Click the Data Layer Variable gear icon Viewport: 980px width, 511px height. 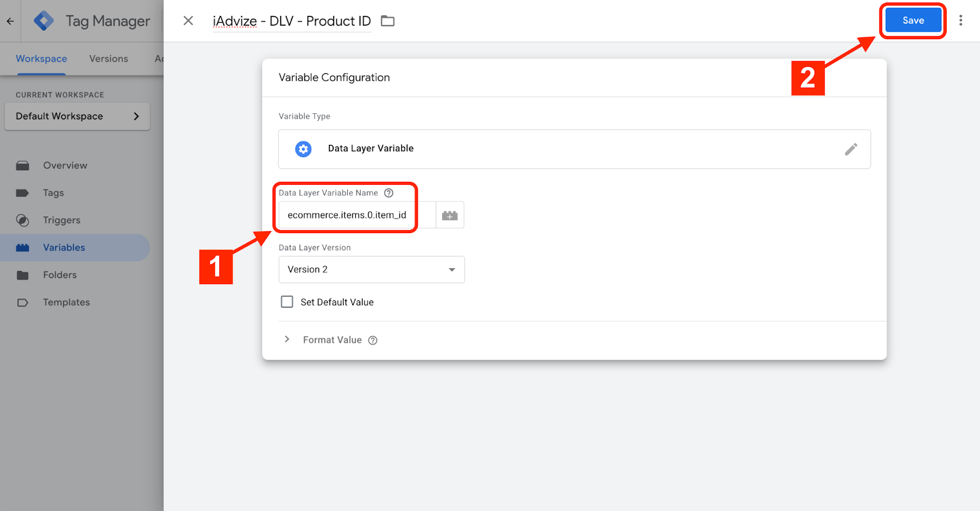coord(303,149)
